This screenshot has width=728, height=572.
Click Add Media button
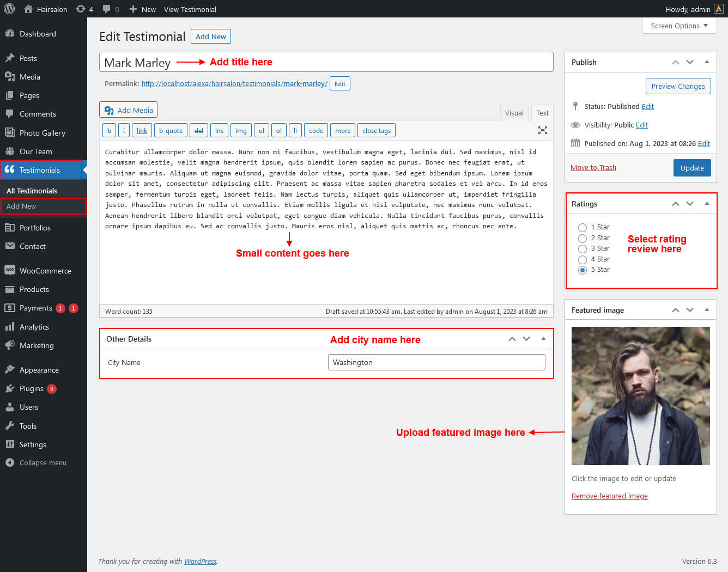click(x=129, y=110)
